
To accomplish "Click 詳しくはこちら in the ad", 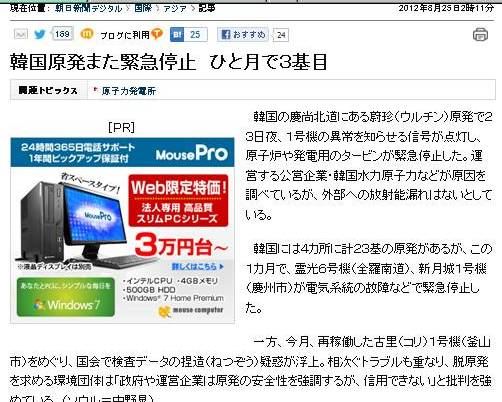I will (197, 267).
